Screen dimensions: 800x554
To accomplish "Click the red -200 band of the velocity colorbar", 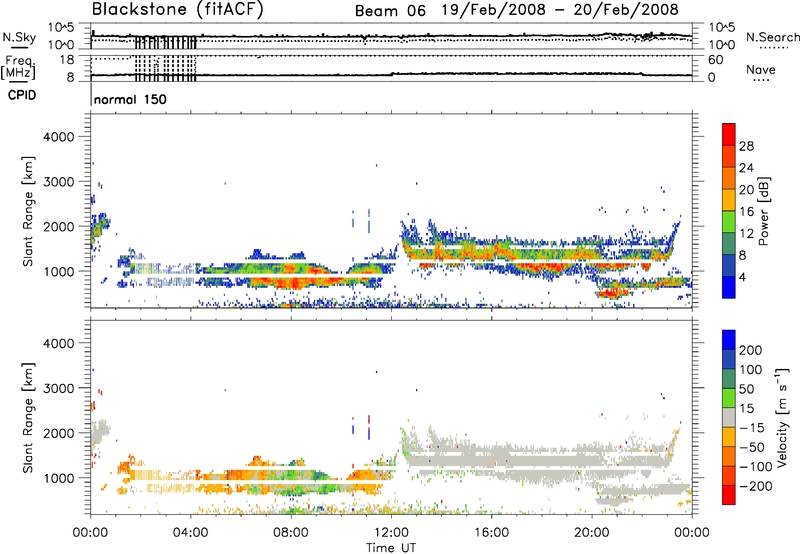I will point(729,495).
